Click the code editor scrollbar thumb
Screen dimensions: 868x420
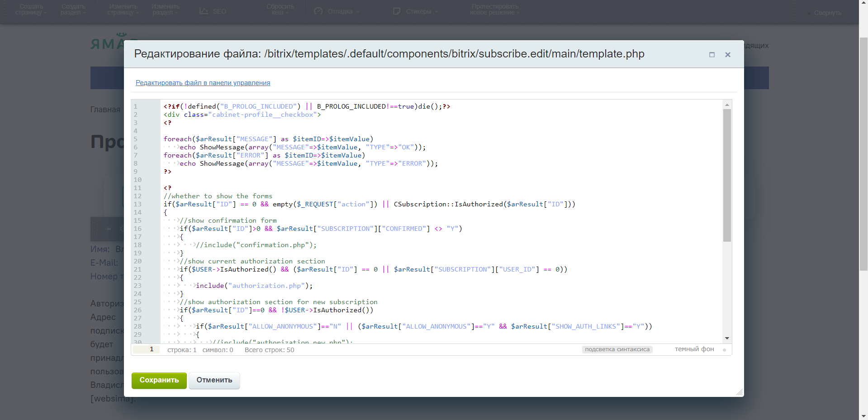727,176
